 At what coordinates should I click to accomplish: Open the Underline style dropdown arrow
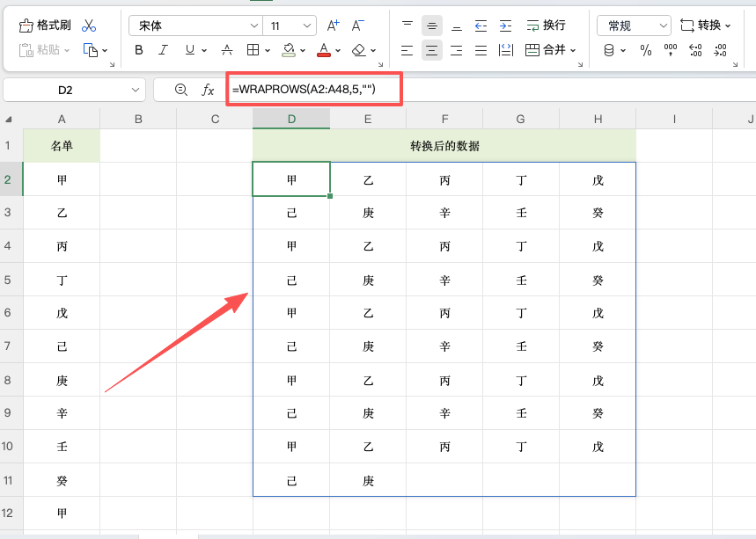[204, 51]
